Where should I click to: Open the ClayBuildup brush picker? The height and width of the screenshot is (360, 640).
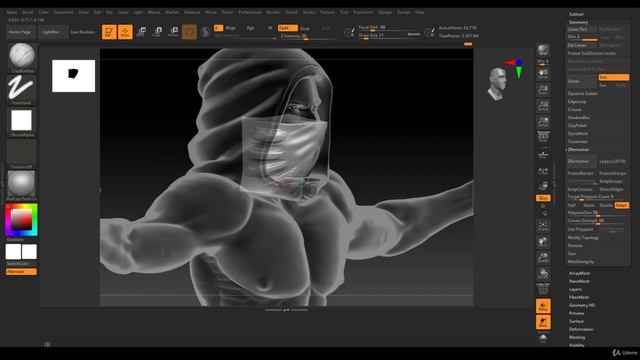(x=22, y=57)
